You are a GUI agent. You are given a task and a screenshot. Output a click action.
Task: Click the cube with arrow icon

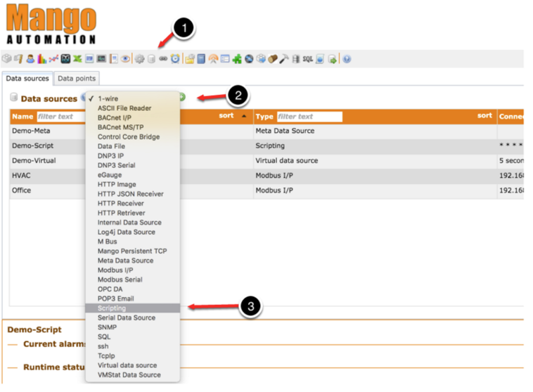(x=261, y=59)
